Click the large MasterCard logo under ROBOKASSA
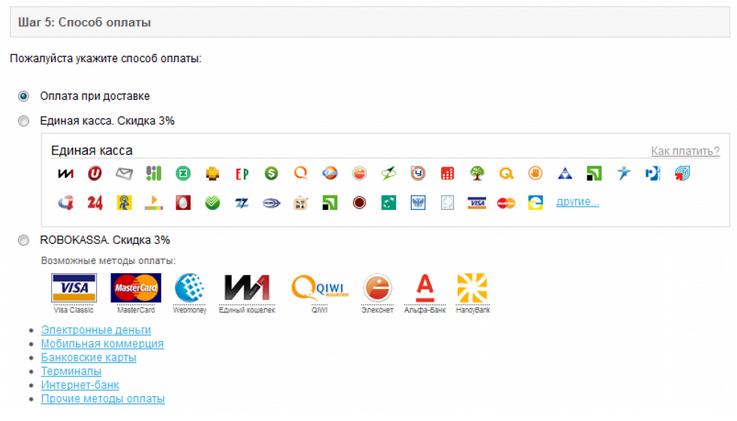 tap(135, 288)
